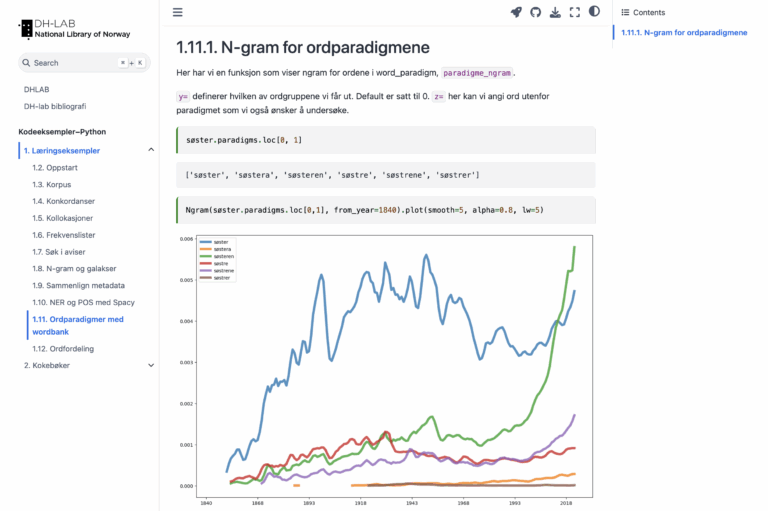Image resolution: width=768 pixels, height=511 pixels.
Task: Collapse the Læringseksempler section chevron
Action: click(x=151, y=150)
